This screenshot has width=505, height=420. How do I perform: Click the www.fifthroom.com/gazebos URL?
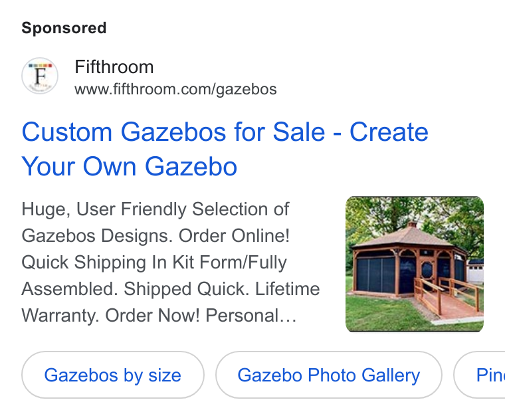[x=175, y=89]
